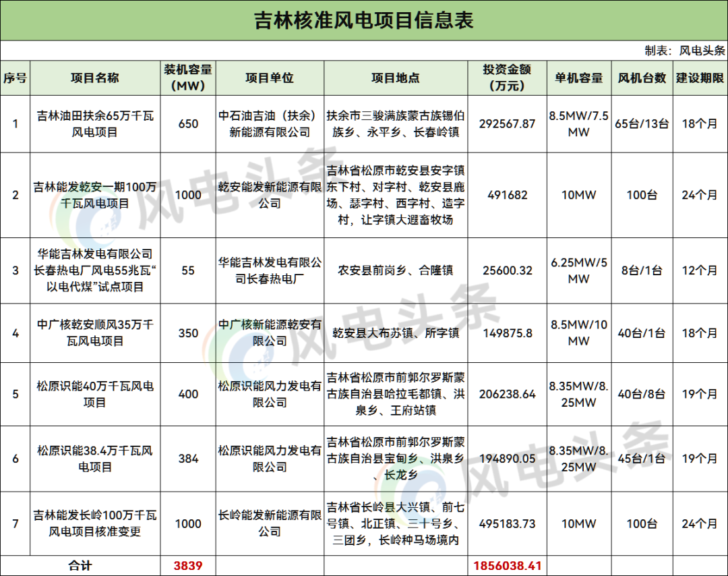Select turbine count 45台/1台

(x=642, y=459)
